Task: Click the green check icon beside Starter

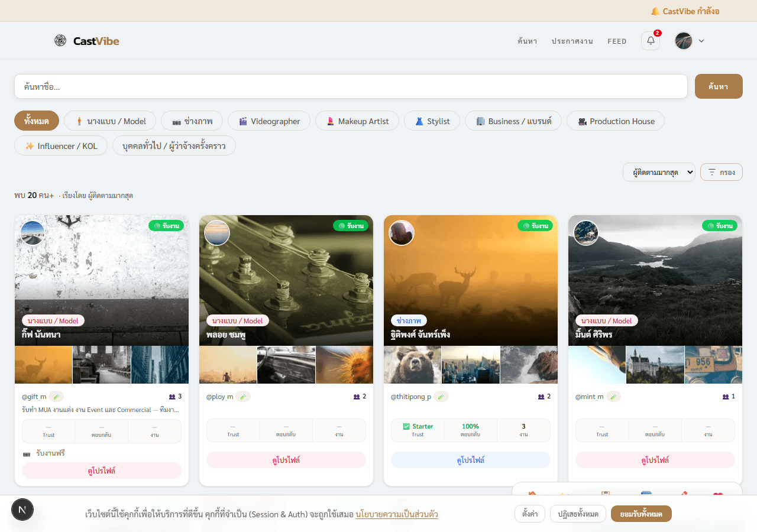Action: pos(406,426)
